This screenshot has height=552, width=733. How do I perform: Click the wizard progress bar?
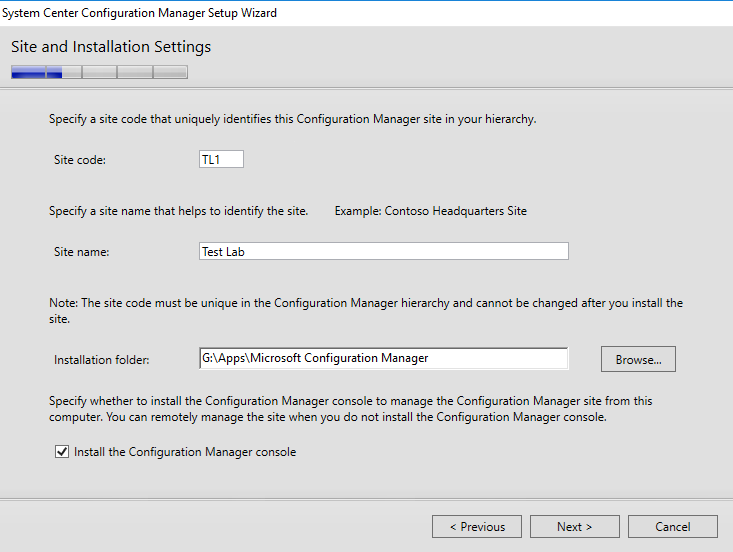[100, 72]
